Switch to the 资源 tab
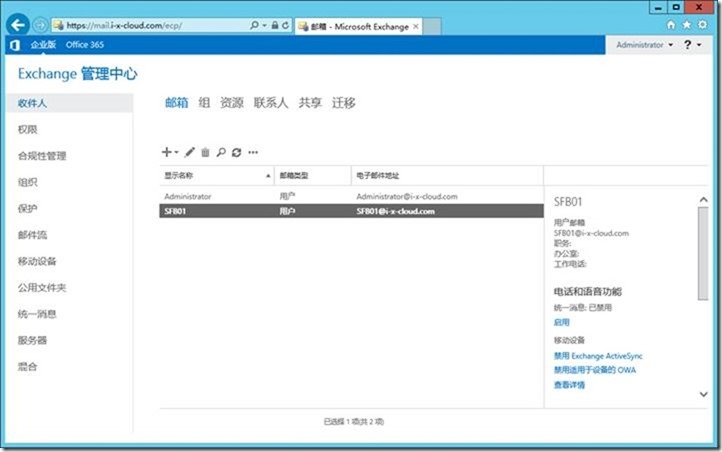The height and width of the screenshot is (452, 722). click(232, 103)
